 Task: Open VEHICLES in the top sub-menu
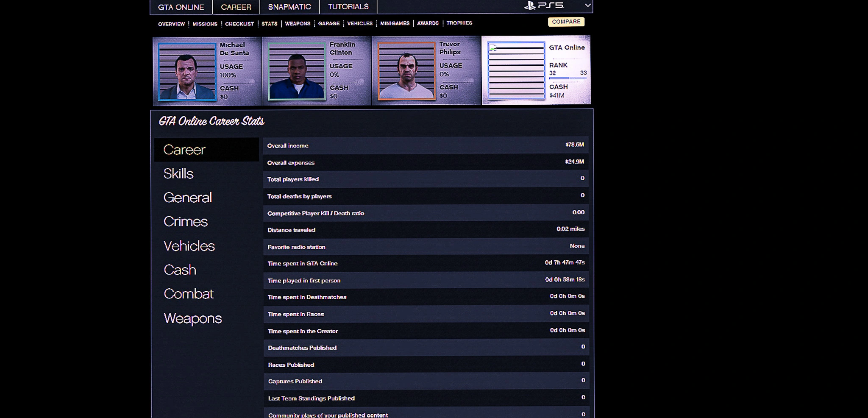(360, 23)
